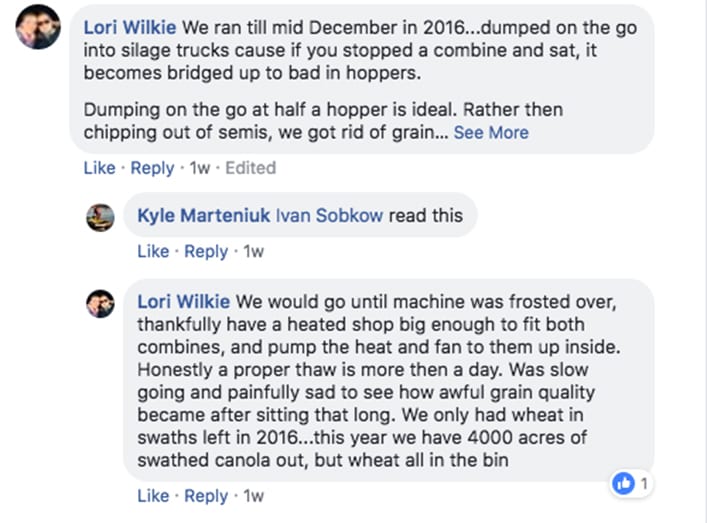This screenshot has width=707, height=523.
Task: Open the 1w timestamp under the top comment
Action: coord(199,168)
